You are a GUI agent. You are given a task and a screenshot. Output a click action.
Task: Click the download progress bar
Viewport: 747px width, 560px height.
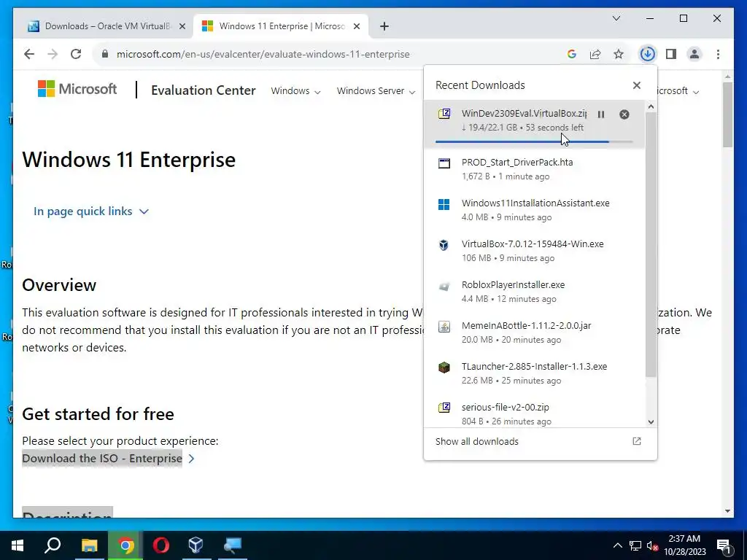click(x=534, y=141)
